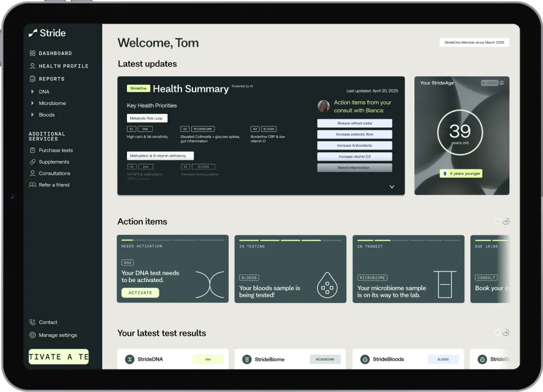Click the Purchase tests icon

pyautogui.click(x=32, y=150)
